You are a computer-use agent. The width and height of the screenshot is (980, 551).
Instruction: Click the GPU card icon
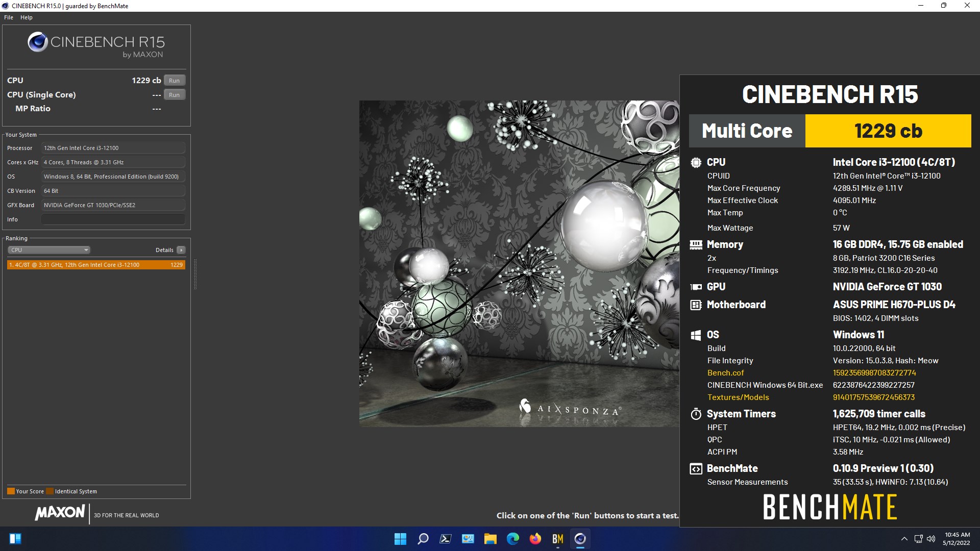coord(696,287)
